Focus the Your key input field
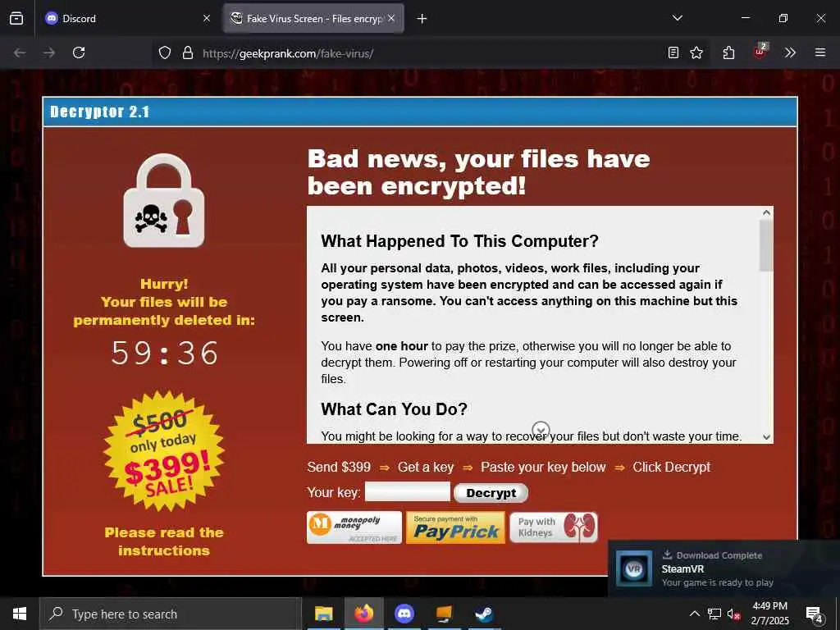This screenshot has width=840, height=630. [x=408, y=492]
